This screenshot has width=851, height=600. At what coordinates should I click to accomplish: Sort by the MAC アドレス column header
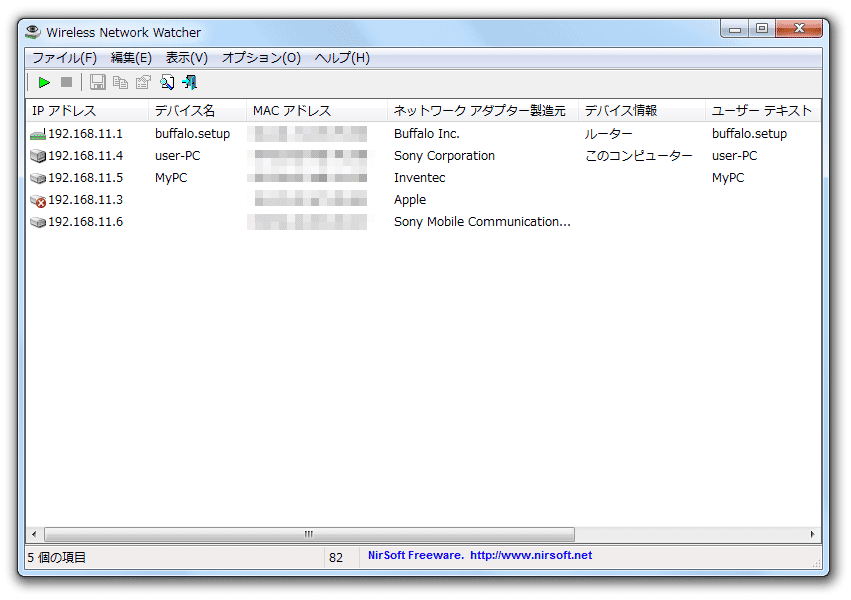317,111
